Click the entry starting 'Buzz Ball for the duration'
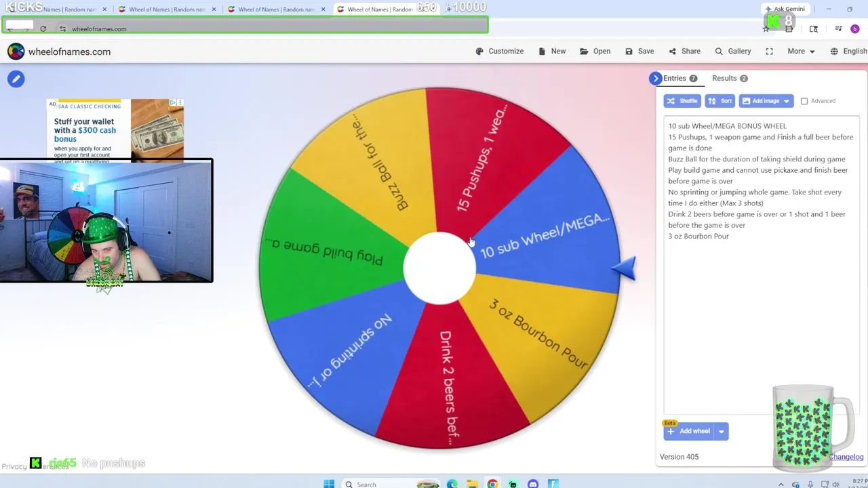This screenshot has width=868, height=488. (756, 159)
